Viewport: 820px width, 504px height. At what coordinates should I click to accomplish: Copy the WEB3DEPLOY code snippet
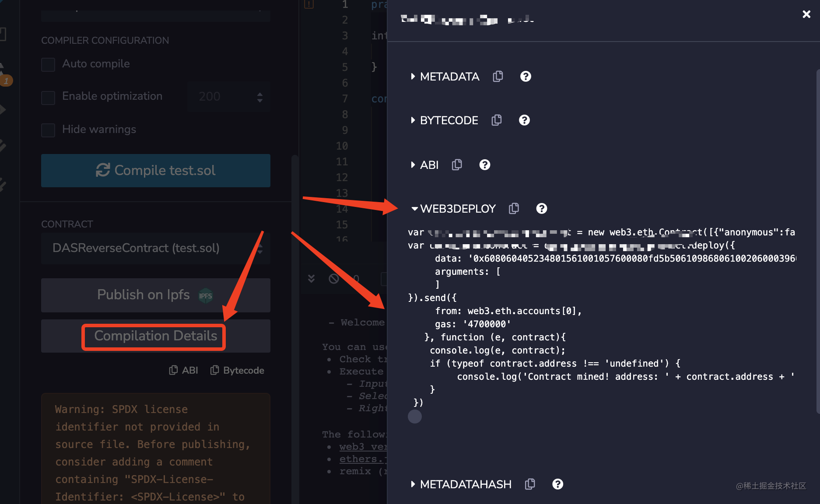click(x=514, y=209)
